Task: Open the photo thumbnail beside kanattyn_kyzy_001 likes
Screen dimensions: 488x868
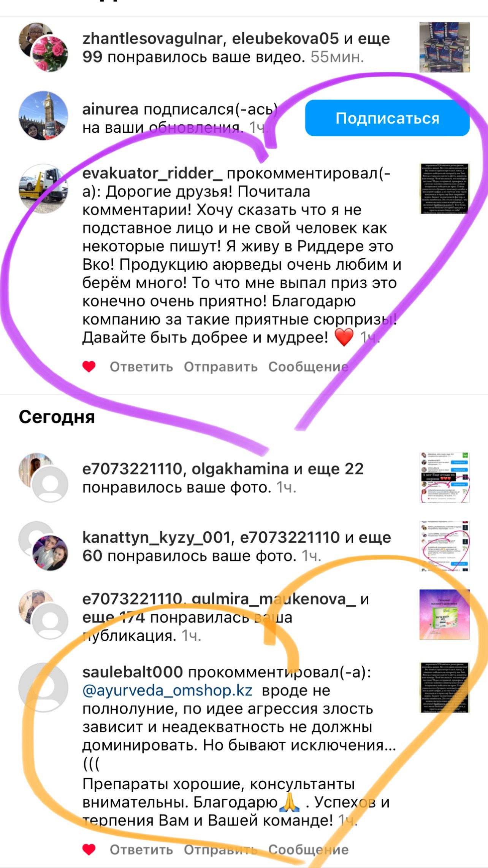Action: click(445, 546)
